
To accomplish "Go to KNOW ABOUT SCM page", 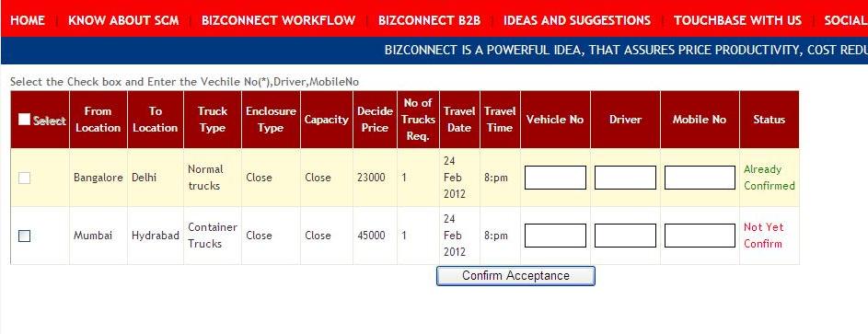I will point(123,20).
